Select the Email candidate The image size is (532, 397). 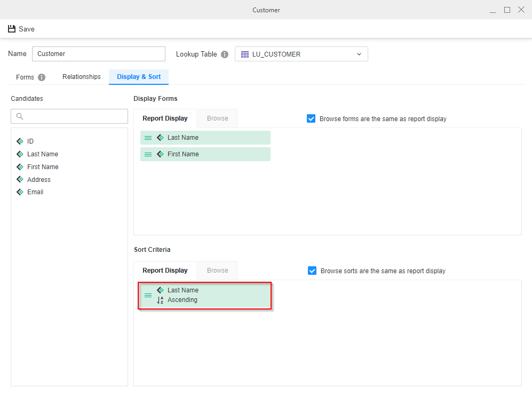(x=35, y=192)
